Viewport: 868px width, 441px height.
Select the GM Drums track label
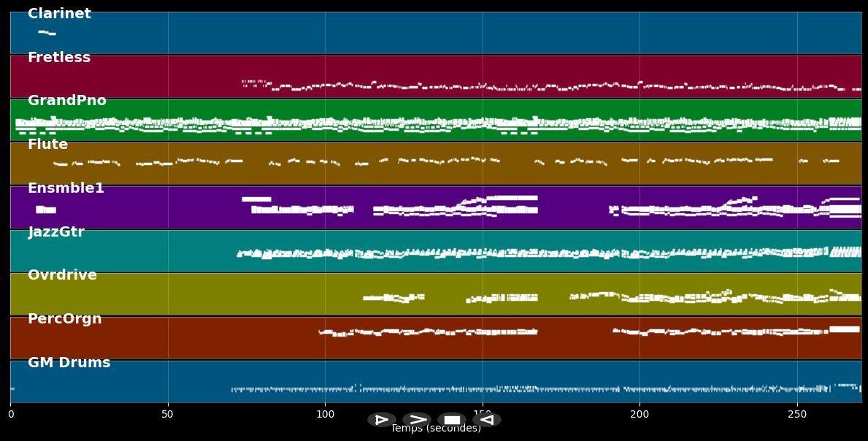point(69,363)
